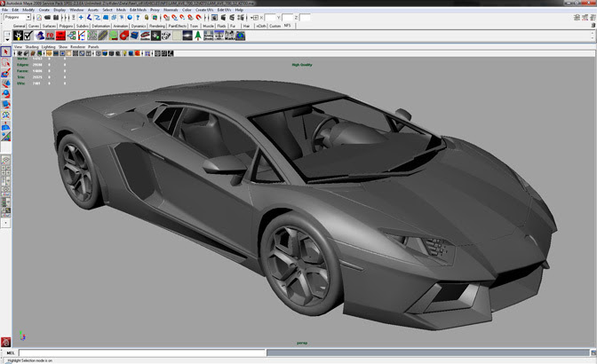Click the Maya icon in the Windows taskbar
597x364 pixels.
click(x=6, y=342)
